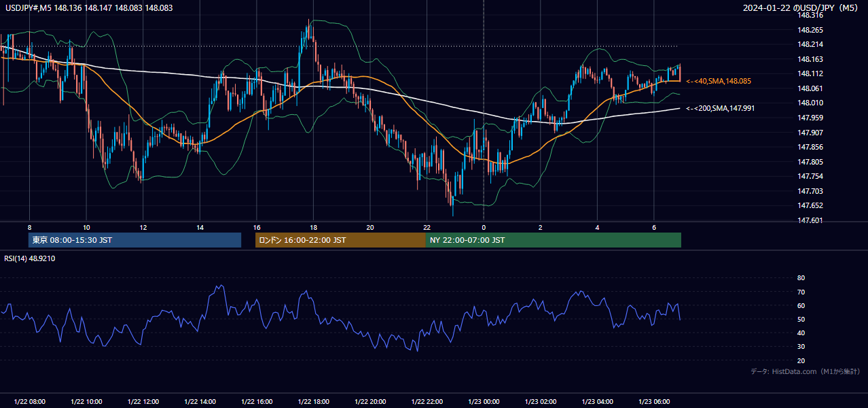The width and height of the screenshot is (868, 408).
Task: Click the RSI 80 level label
Action: pos(801,278)
